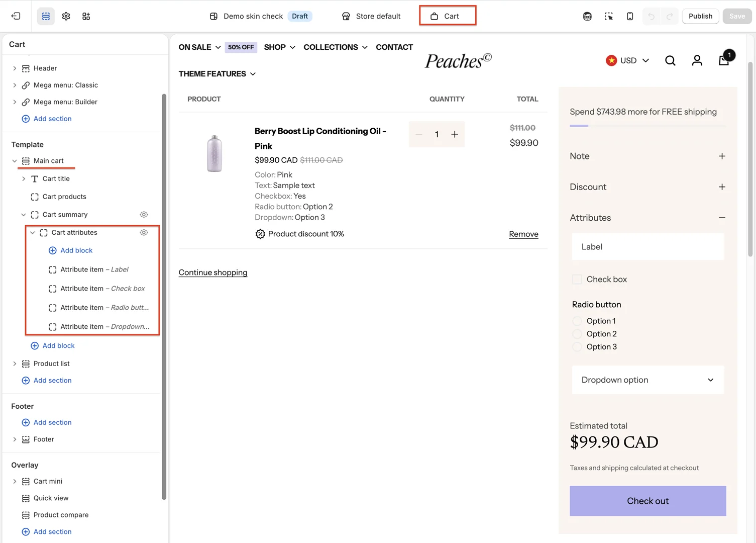This screenshot has height=543, width=756.
Task: Select radio button Option 2
Action: pyautogui.click(x=577, y=334)
